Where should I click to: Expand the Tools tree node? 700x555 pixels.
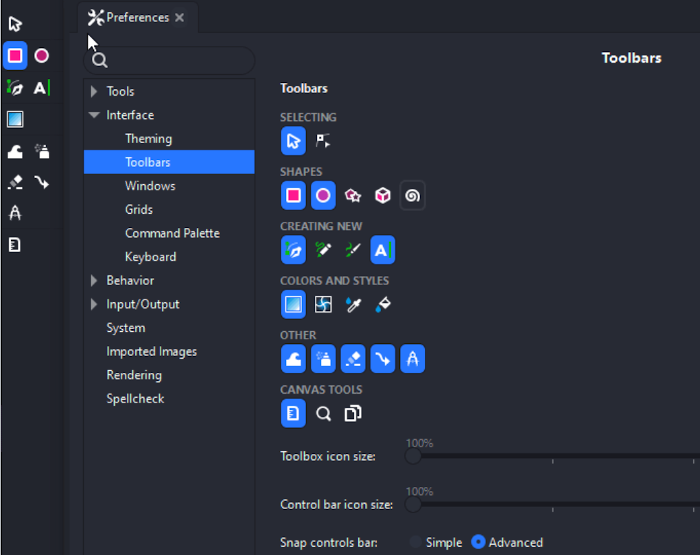[94, 92]
